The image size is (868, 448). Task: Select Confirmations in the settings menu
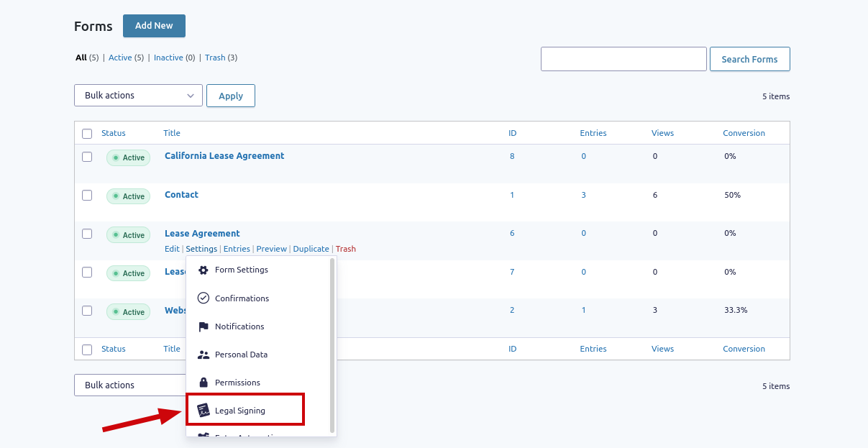coord(242,298)
